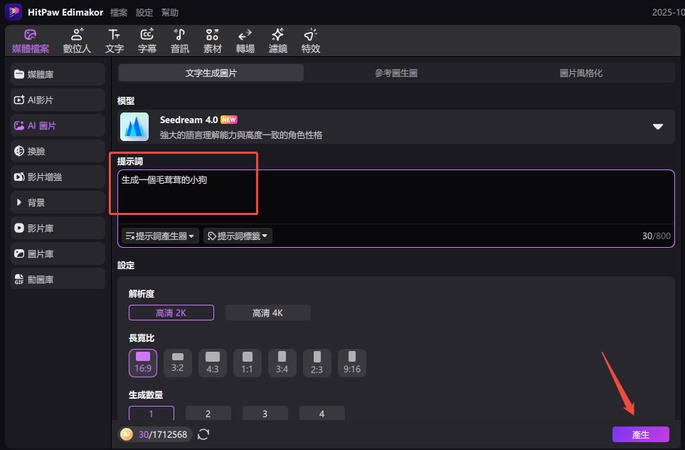This screenshot has height=450, width=685.
Task: Select the 文字 text tool icon
Action: [x=114, y=40]
